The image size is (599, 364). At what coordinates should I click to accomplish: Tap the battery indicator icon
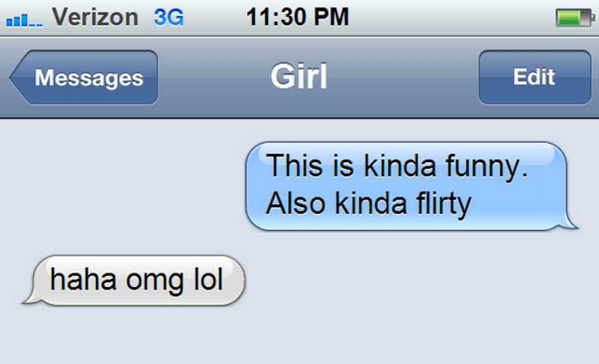[575, 18]
